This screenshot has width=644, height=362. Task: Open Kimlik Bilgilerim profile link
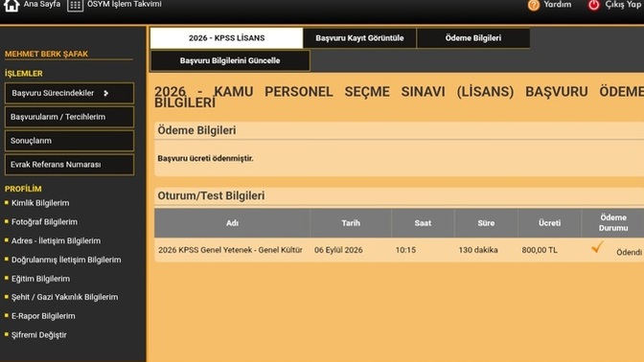(40, 203)
